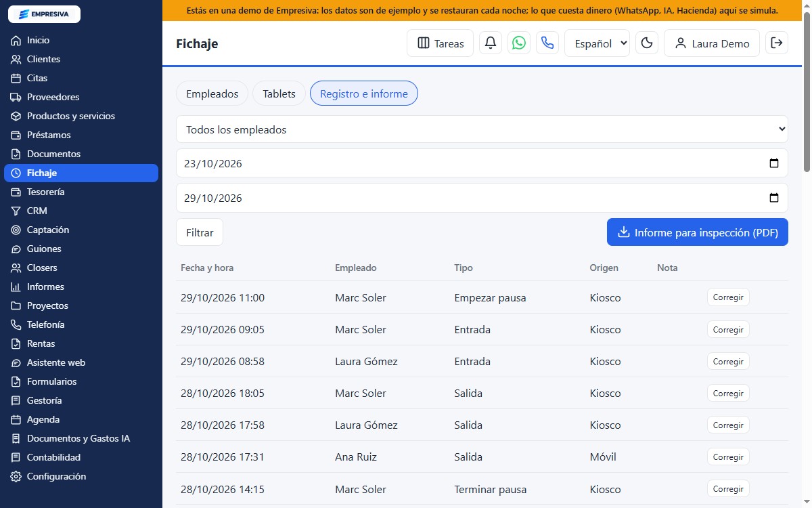Toggle dark mode moon icon
The image size is (812, 508).
tap(647, 43)
